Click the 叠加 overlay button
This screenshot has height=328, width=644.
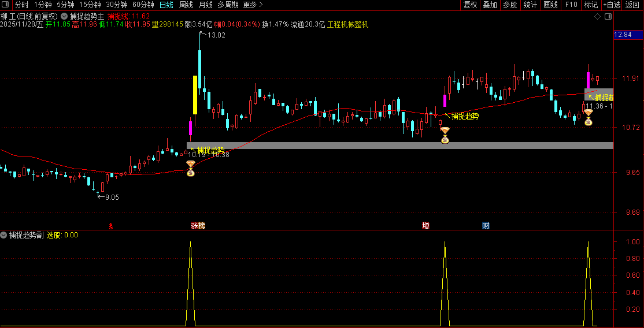pyautogui.click(x=490, y=5)
